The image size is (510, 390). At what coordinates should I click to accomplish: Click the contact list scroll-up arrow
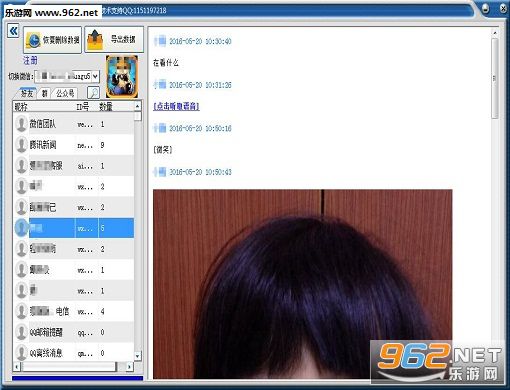click(138, 106)
